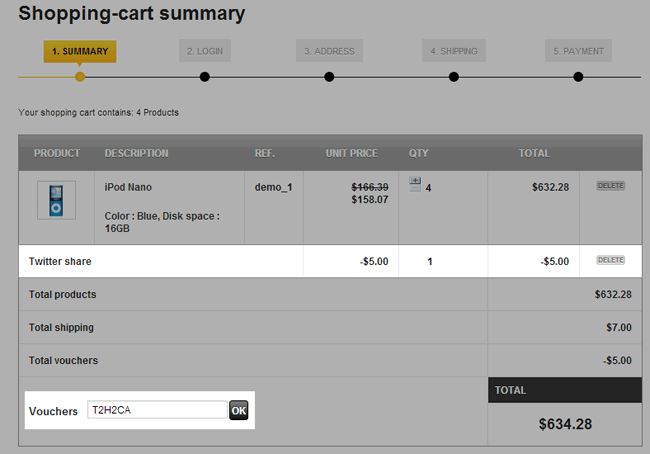650x454 pixels.
Task: Click the gold Summary progress dot
Action: click(80, 77)
